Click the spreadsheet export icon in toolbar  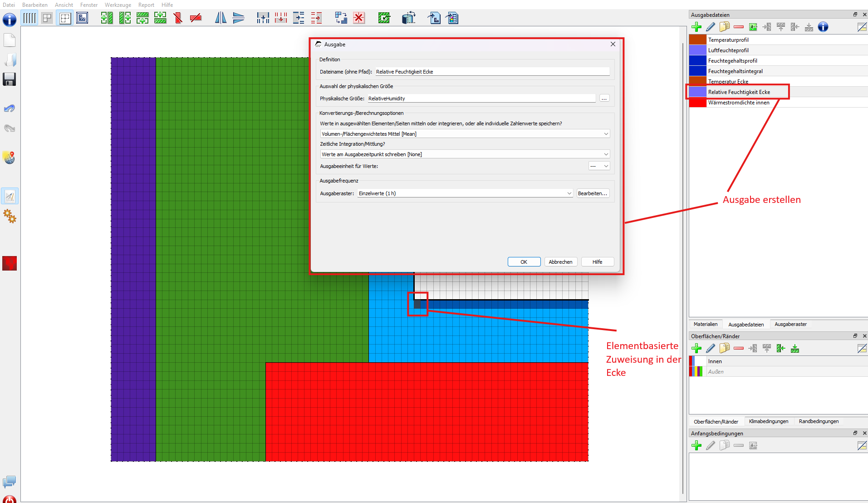(x=452, y=18)
